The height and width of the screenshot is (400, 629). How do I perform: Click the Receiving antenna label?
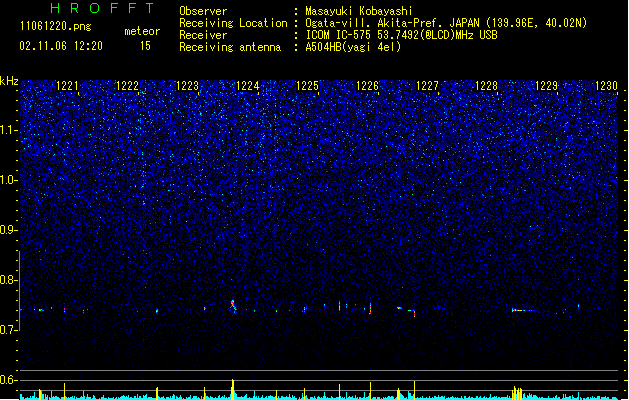pos(230,47)
